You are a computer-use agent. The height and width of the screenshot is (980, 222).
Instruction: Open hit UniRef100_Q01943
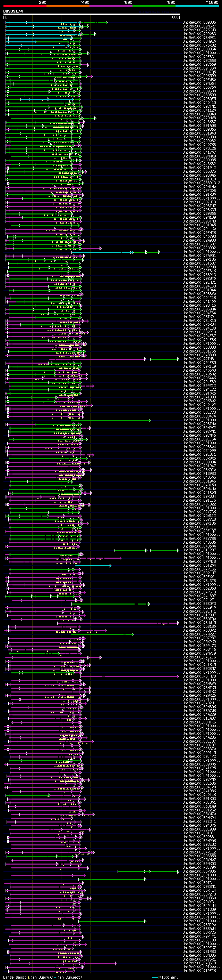[x=199, y=133]
